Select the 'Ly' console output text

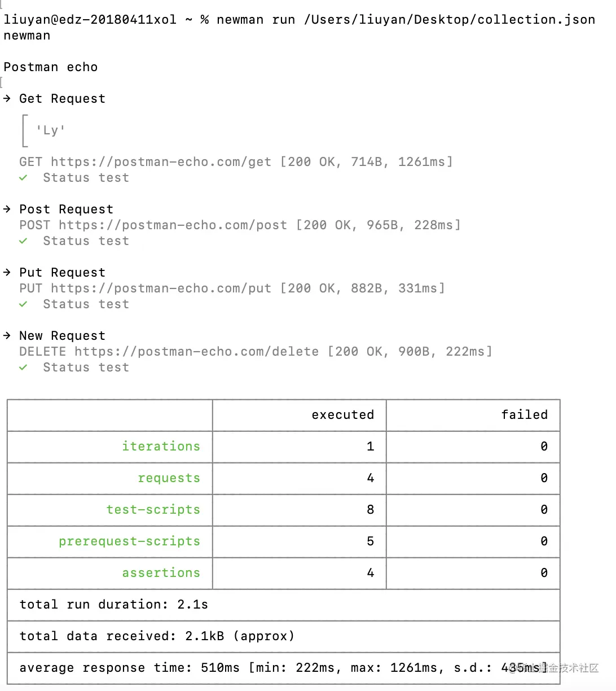pos(51,130)
